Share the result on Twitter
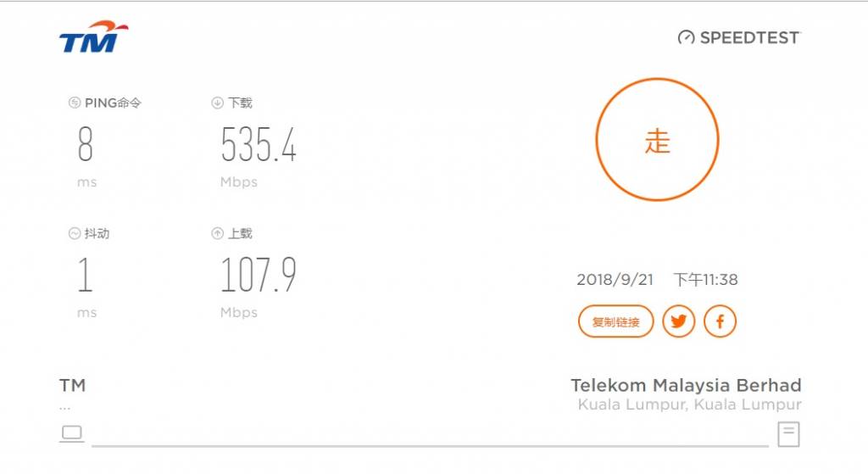This screenshot has width=868, height=474. [x=679, y=321]
